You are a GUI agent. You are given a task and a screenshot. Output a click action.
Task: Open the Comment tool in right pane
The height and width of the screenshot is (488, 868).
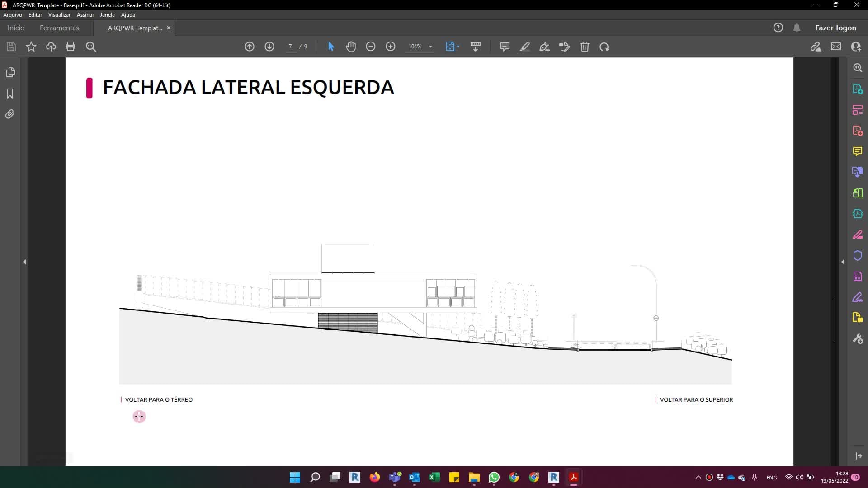tap(858, 151)
